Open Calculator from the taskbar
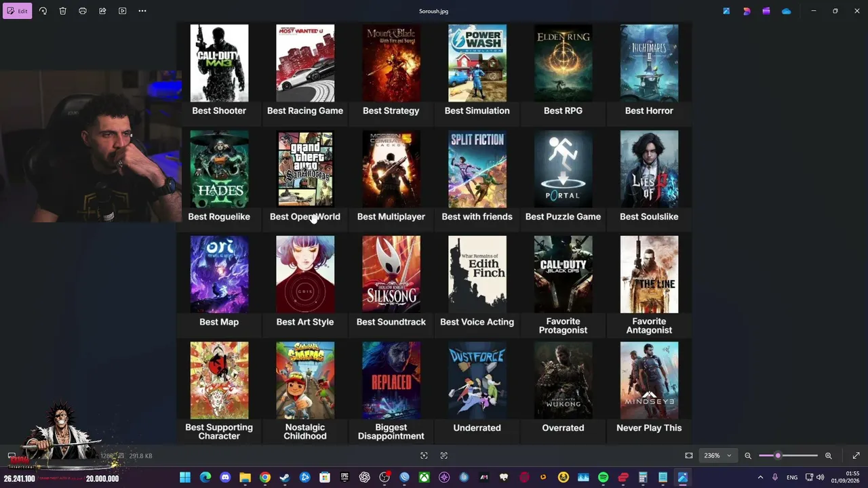Screen dimensions: 868x488 coord(643,478)
